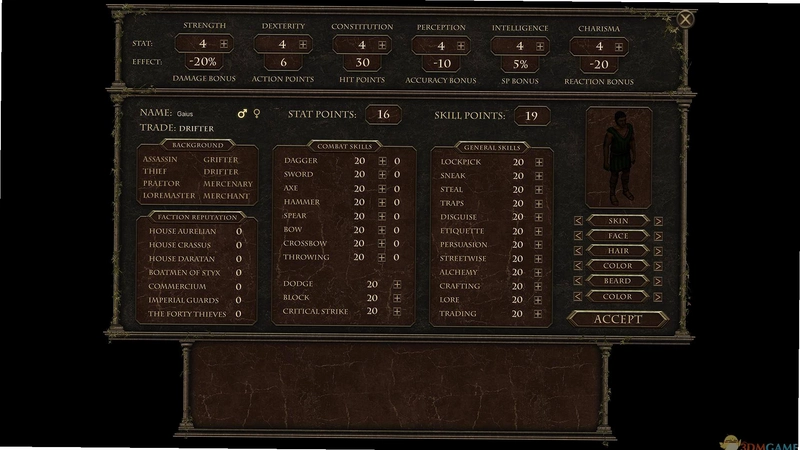Increase Dodge skill via plus icon
The image size is (800, 450).
[397, 284]
